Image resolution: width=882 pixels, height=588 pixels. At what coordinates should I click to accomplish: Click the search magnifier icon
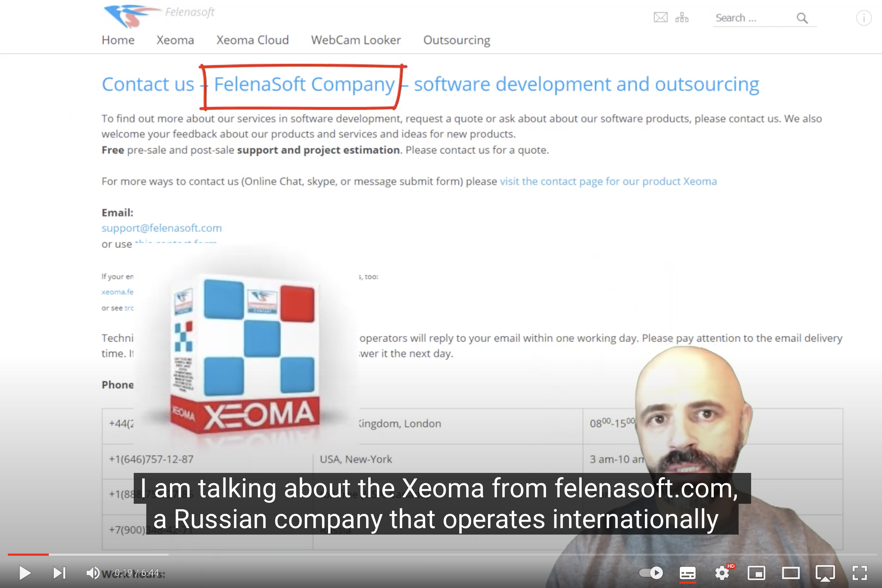pyautogui.click(x=802, y=18)
